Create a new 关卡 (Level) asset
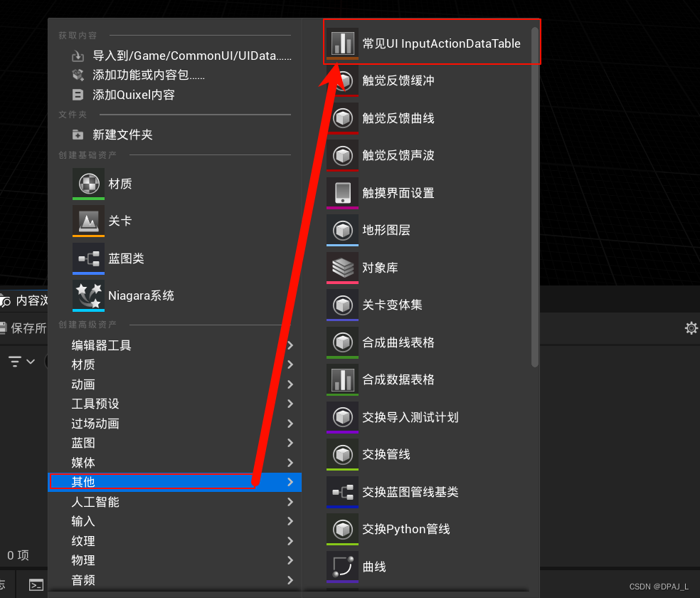The image size is (700, 598). point(119,221)
